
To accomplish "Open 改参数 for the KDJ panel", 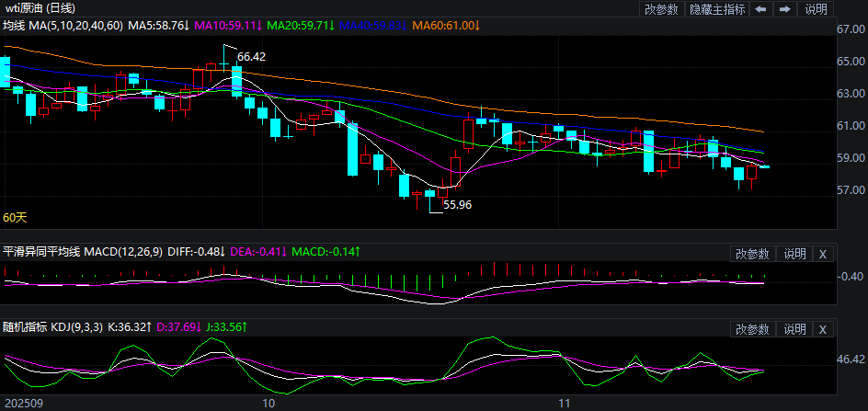I will coord(752,329).
